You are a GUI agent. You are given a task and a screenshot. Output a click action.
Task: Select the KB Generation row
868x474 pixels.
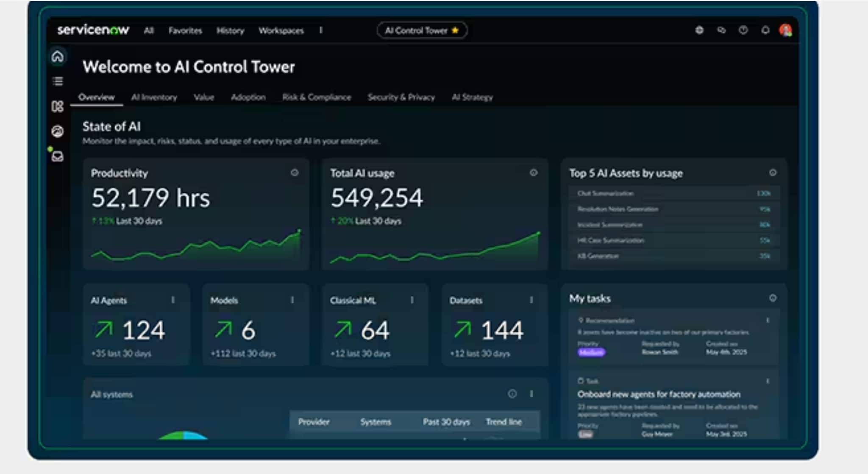673,256
